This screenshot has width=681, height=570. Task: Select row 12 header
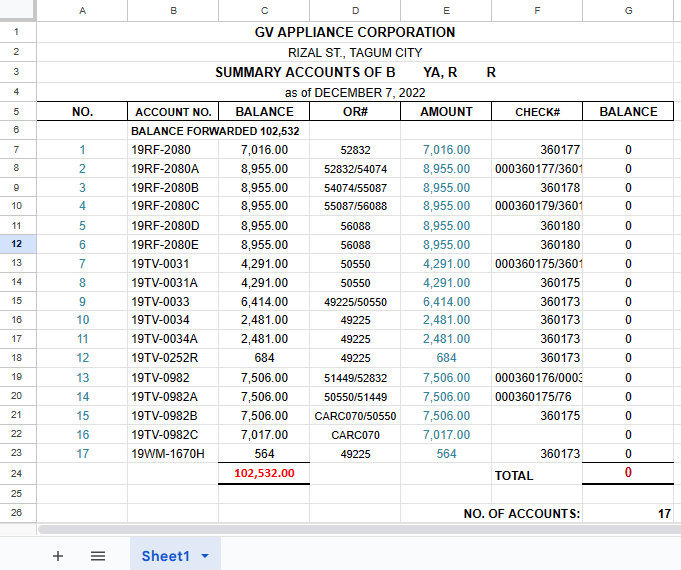[x=18, y=244]
